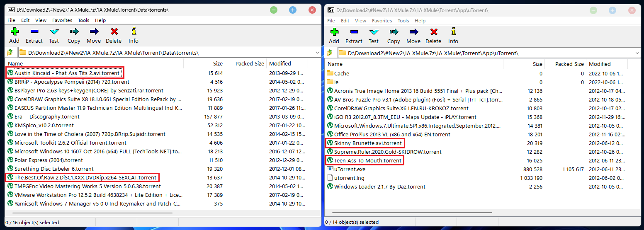Click the Cache folder icon
644x230 pixels.
point(330,73)
